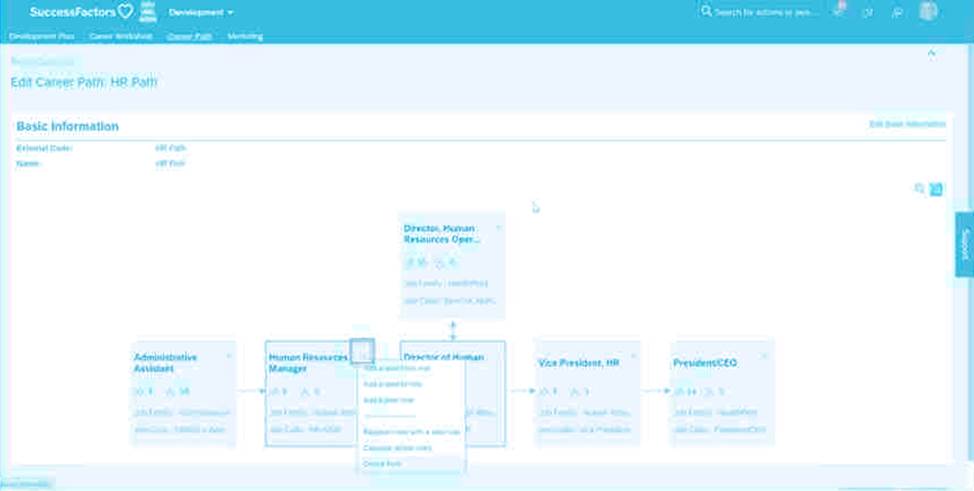Click the help icon left of the avatar
This screenshot has width=974, height=491.
(898, 12)
